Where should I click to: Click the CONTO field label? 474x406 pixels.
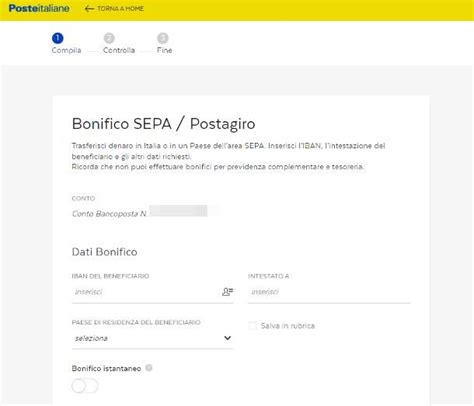click(83, 198)
